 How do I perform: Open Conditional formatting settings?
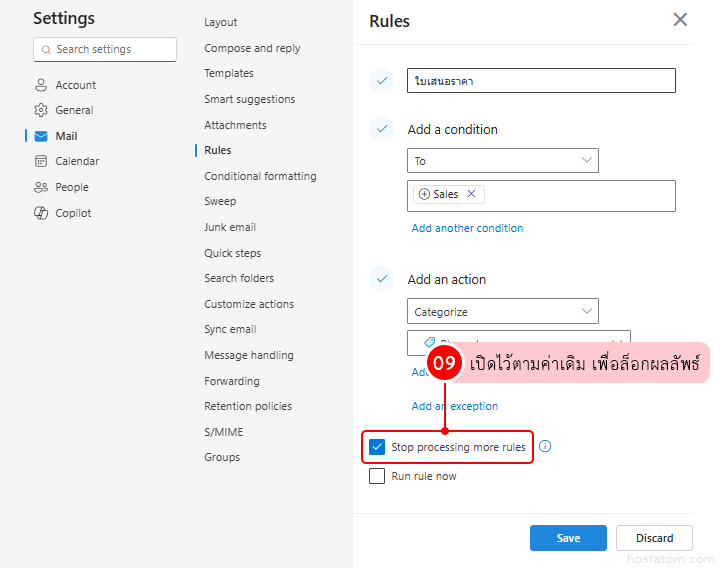(260, 176)
